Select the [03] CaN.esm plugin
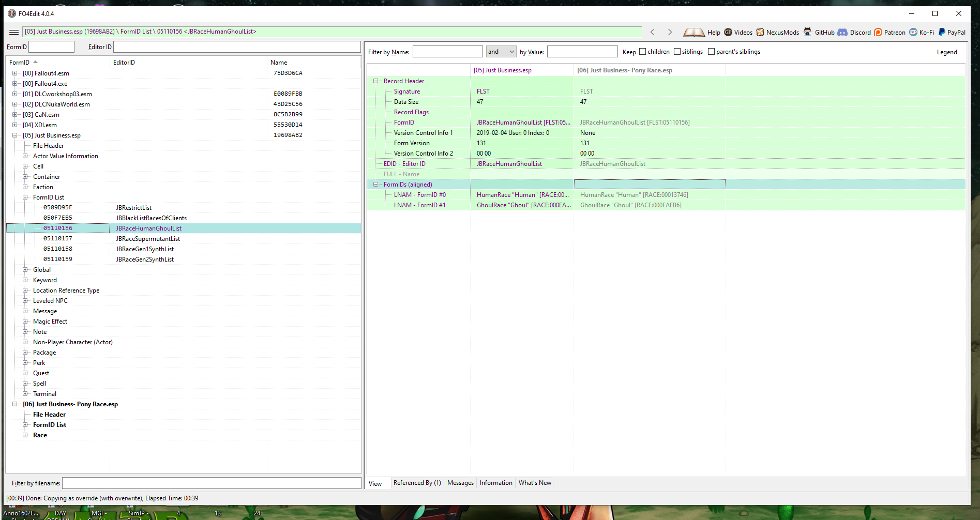The image size is (980, 520). coord(41,115)
